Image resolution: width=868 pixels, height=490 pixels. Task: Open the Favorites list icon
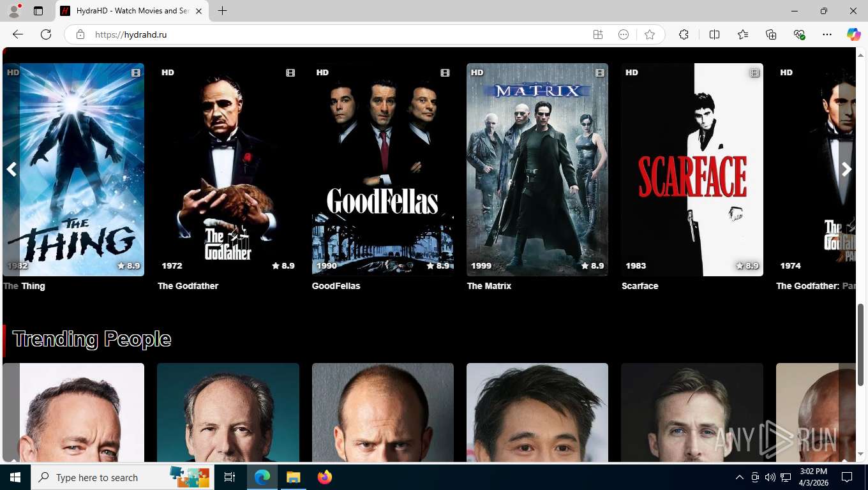(743, 34)
